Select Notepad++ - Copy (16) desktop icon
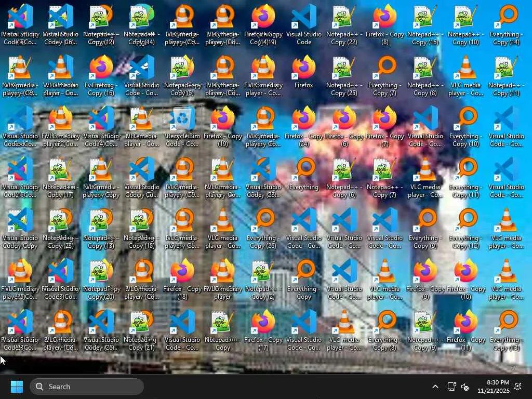532x399 pixels. [425, 24]
